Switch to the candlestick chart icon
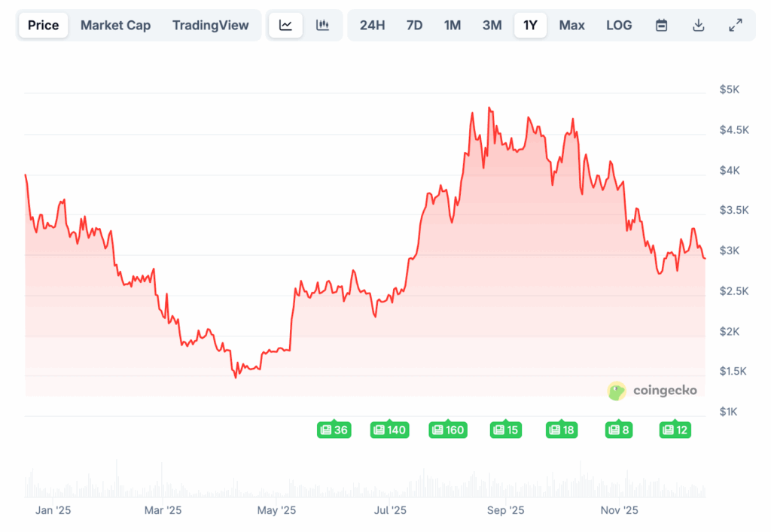 (323, 25)
